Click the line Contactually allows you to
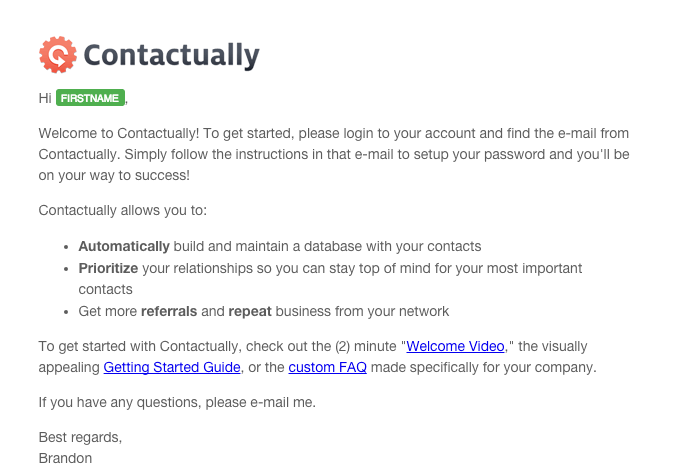 122,210
